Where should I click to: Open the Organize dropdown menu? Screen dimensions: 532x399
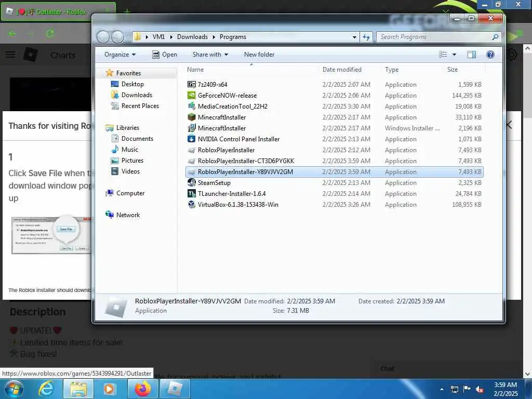click(120, 55)
